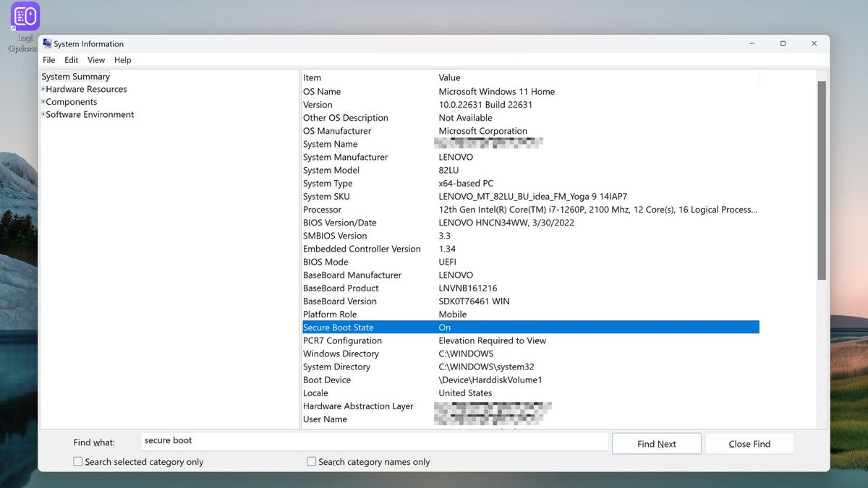
Task: Expand the Software Environment node
Action: tap(43, 115)
